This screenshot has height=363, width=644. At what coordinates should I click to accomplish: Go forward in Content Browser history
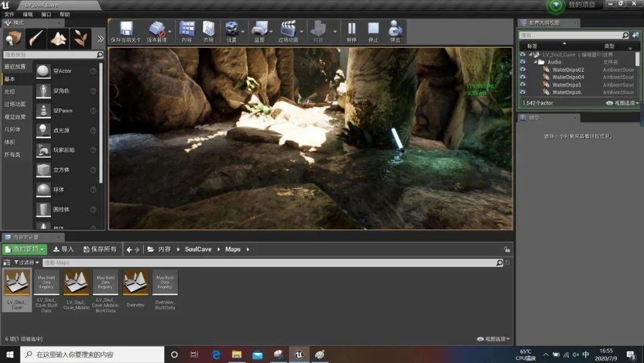(x=137, y=250)
